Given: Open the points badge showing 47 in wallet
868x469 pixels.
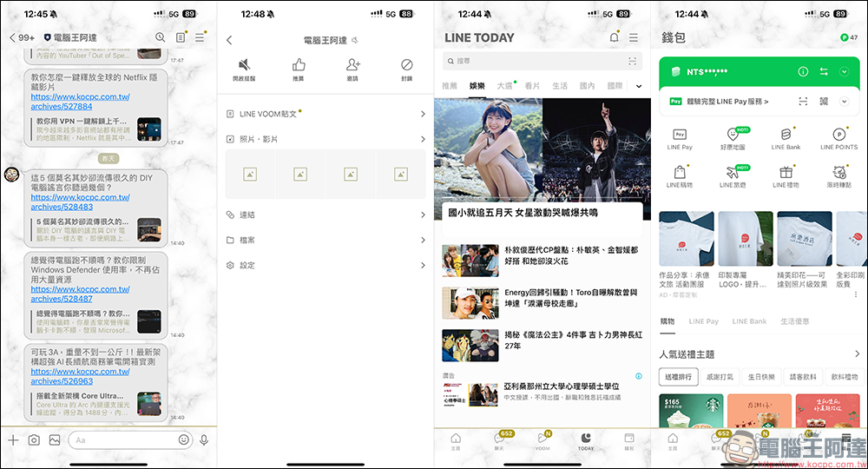Looking at the screenshot, I should pos(849,37).
